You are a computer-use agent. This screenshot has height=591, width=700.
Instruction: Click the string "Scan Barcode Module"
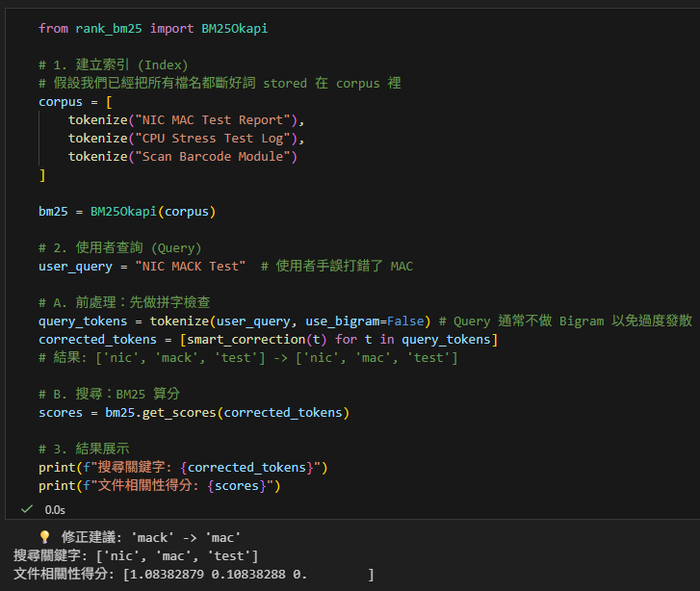point(213,157)
